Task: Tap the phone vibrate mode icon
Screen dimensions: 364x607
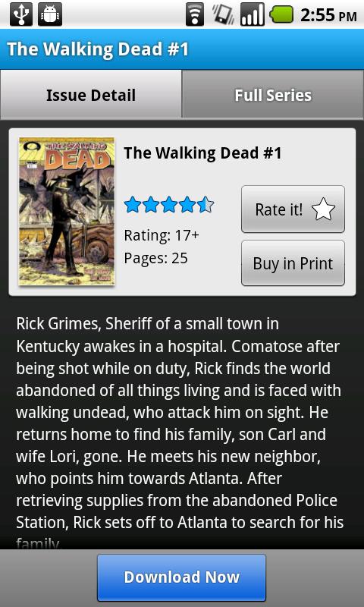Action: point(223,14)
